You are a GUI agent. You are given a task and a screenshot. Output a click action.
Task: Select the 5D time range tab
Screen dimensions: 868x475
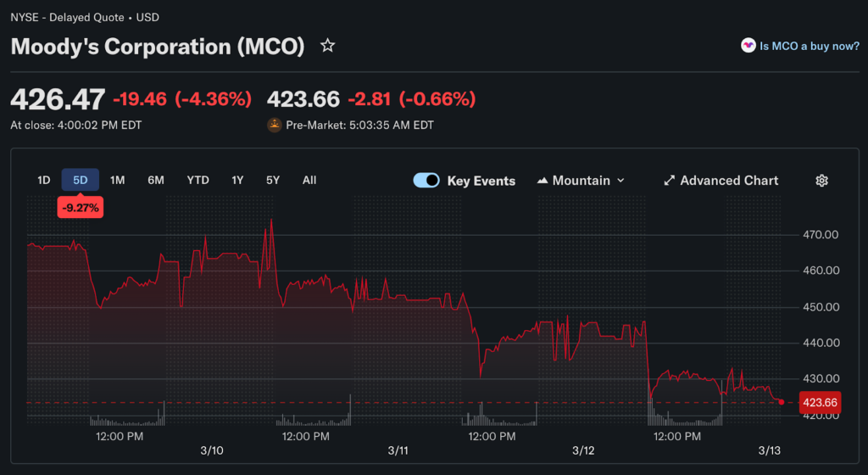coord(81,180)
